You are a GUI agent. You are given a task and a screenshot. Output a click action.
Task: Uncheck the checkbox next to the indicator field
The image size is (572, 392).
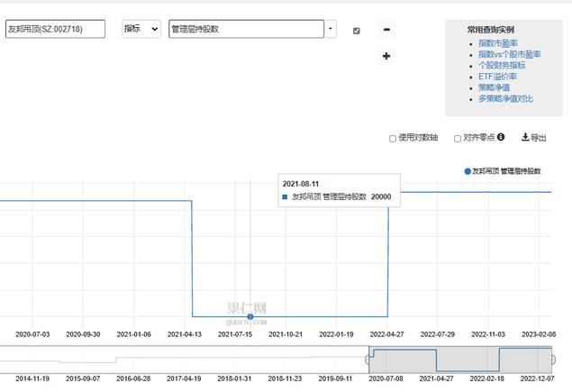357,31
